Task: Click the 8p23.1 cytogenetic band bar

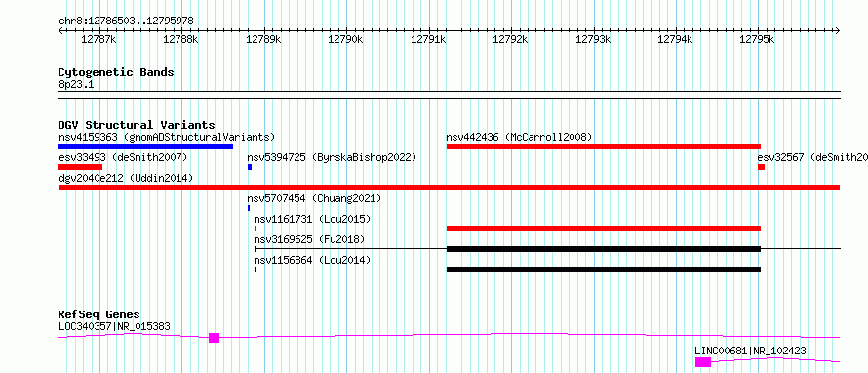Action: pyautogui.click(x=449, y=94)
